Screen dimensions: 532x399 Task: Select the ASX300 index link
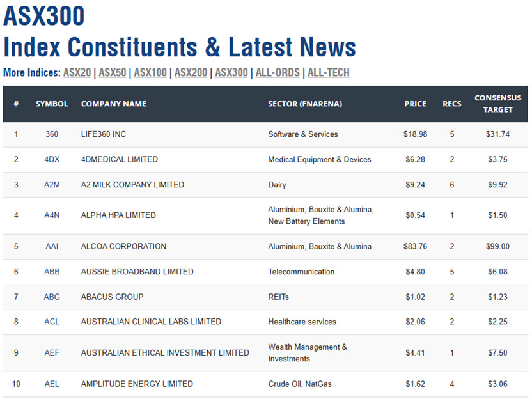pos(231,72)
